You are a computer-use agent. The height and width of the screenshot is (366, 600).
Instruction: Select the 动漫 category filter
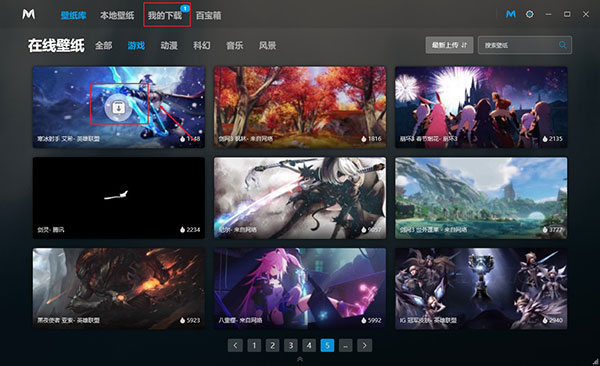(169, 46)
